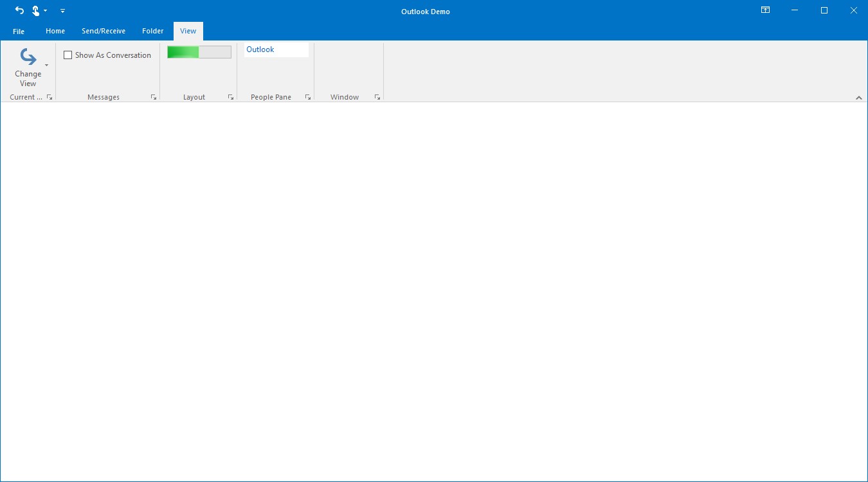Viewport: 868px width, 482px height.
Task: Open the Send/Receive tab
Action: (104, 30)
